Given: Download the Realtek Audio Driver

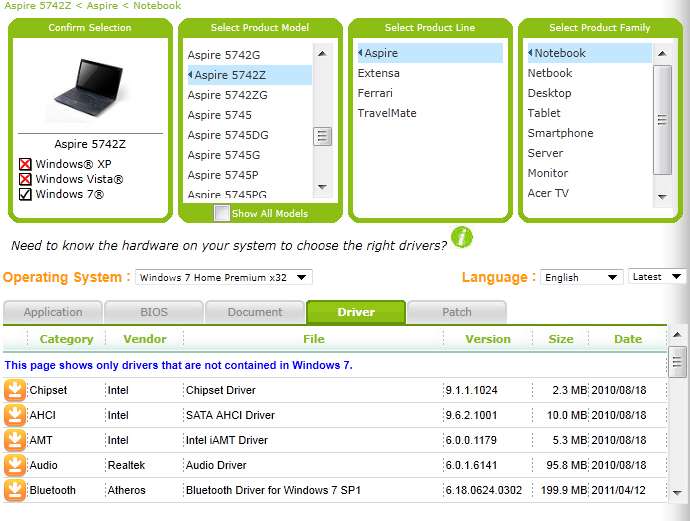Looking at the screenshot, I should (x=15, y=466).
